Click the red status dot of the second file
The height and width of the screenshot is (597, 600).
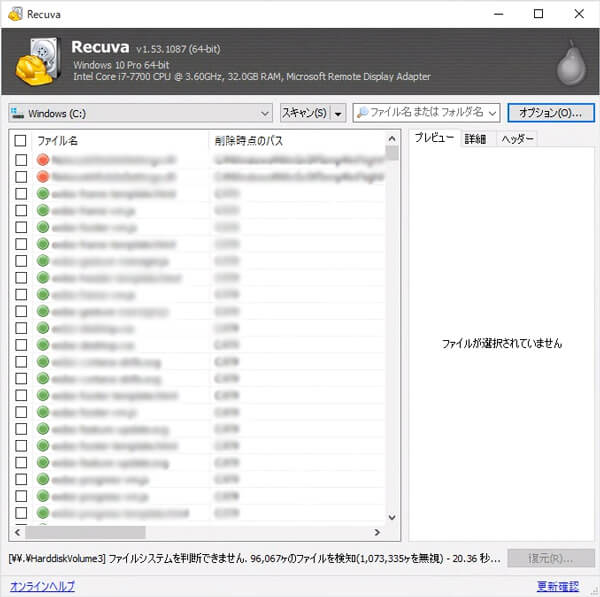pyautogui.click(x=43, y=176)
